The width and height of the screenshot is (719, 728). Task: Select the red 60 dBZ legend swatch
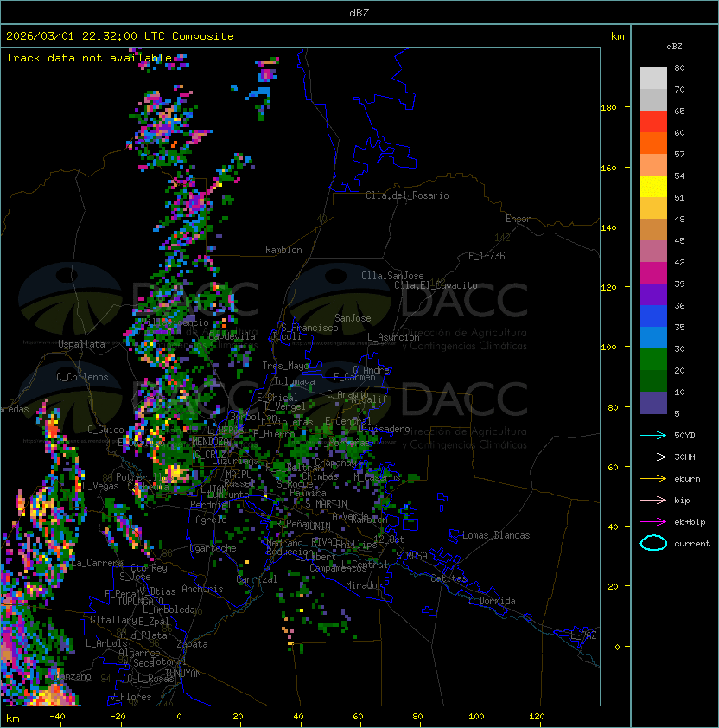click(x=653, y=122)
